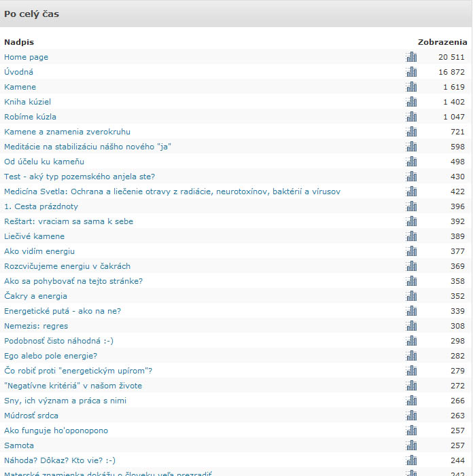Click the Zobrazenia column header

(x=442, y=42)
